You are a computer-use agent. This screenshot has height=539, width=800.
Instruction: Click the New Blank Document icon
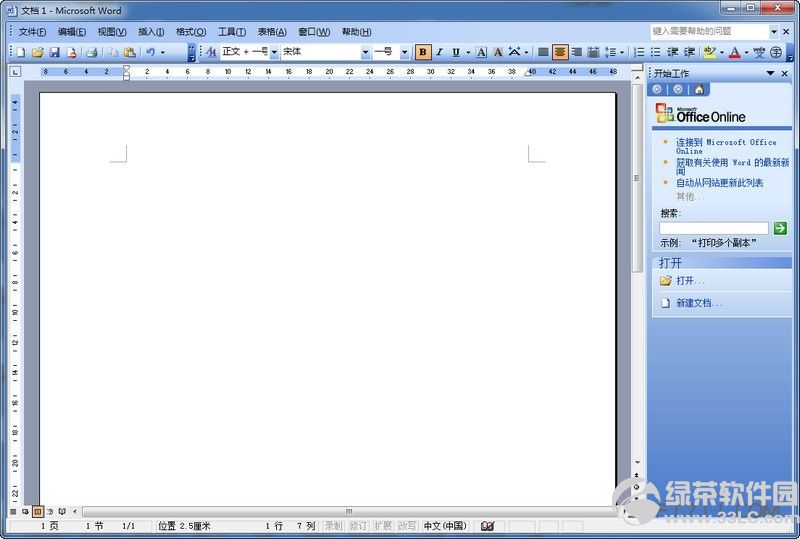click(21, 52)
